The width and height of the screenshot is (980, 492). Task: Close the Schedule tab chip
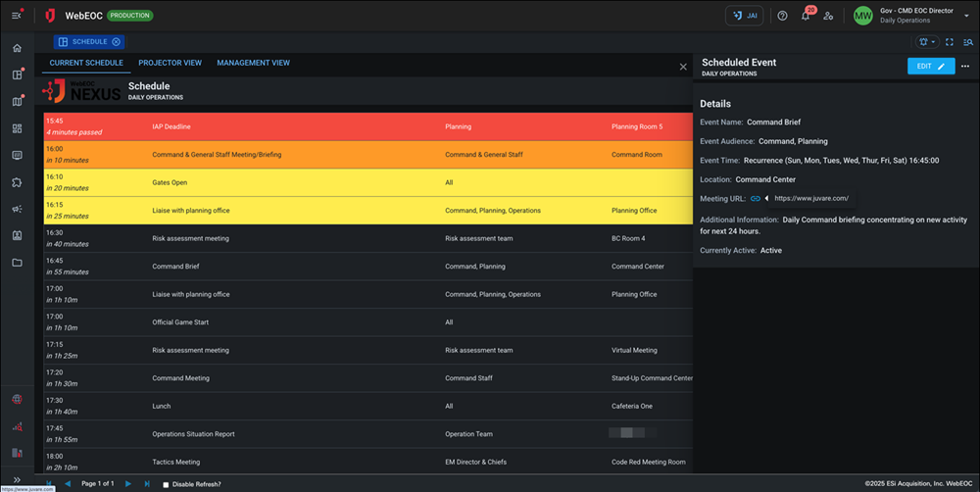coord(116,42)
